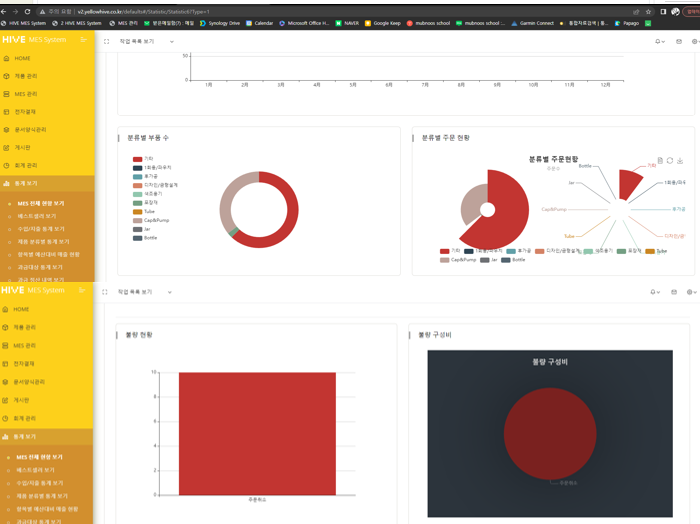
Task: Click notifications bell in lower header
Action: click(x=654, y=292)
